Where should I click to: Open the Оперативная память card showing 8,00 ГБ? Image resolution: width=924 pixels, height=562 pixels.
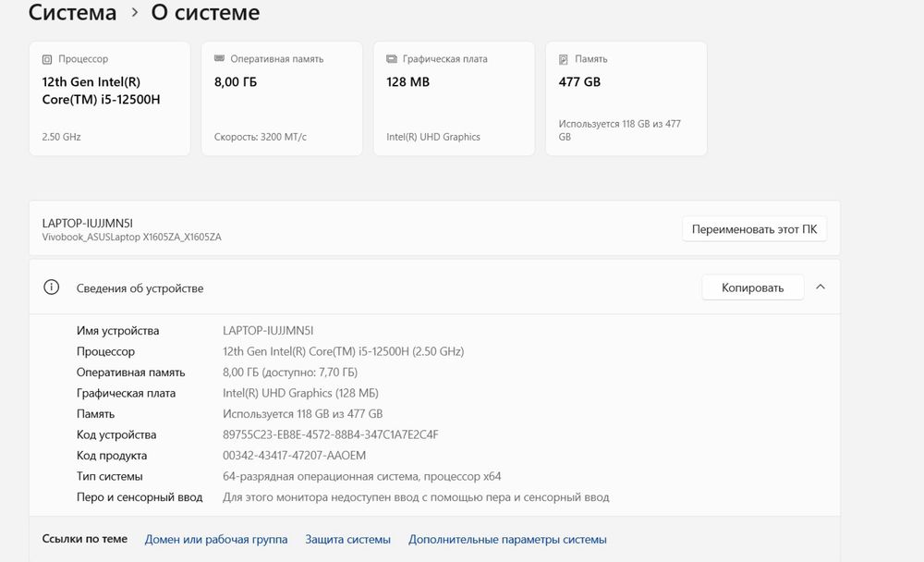click(282, 99)
